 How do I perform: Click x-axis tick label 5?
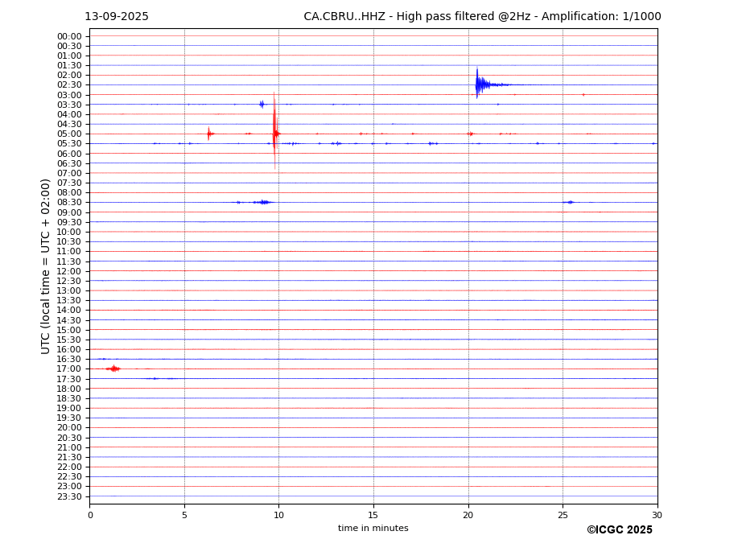(x=184, y=515)
